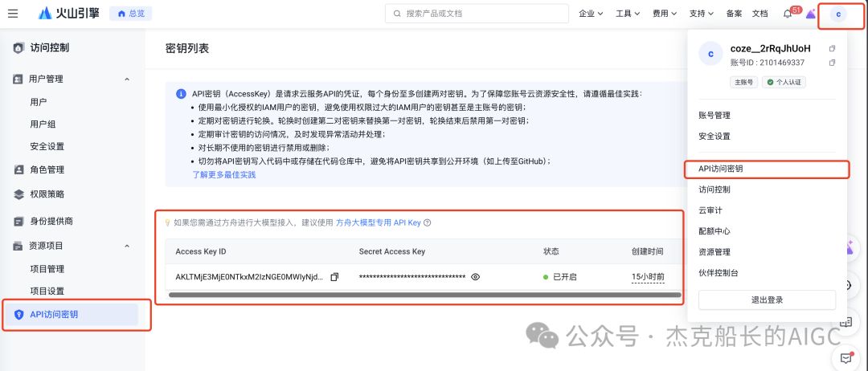Reveal the Secret Access Key with eye icon
This screenshot has width=868, height=371.
point(474,277)
